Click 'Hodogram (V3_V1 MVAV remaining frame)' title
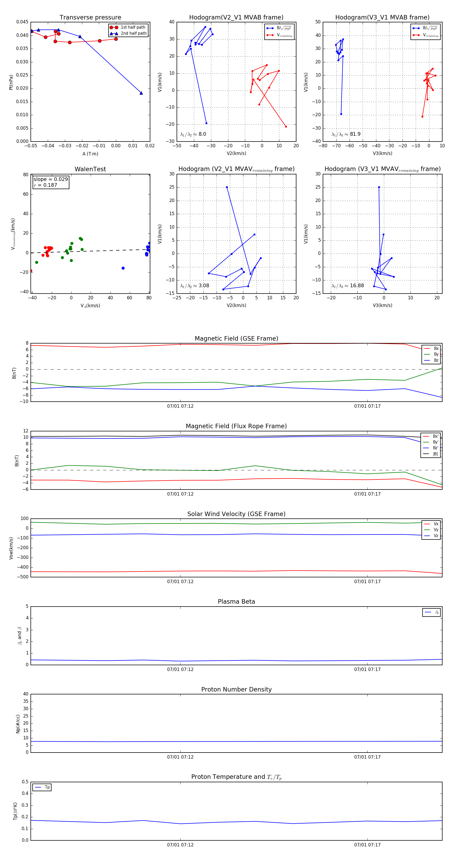Viewport: 473px width, 868px height. [x=382, y=169]
